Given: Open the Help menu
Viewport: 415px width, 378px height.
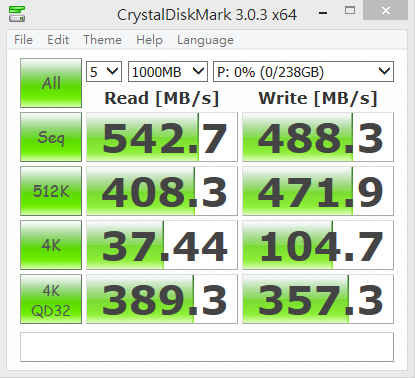Looking at the screenshot, I should click(x=149, y=40).
